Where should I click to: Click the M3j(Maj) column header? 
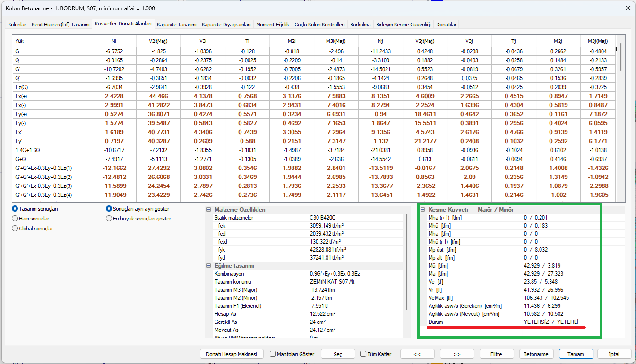coord(598,41)
